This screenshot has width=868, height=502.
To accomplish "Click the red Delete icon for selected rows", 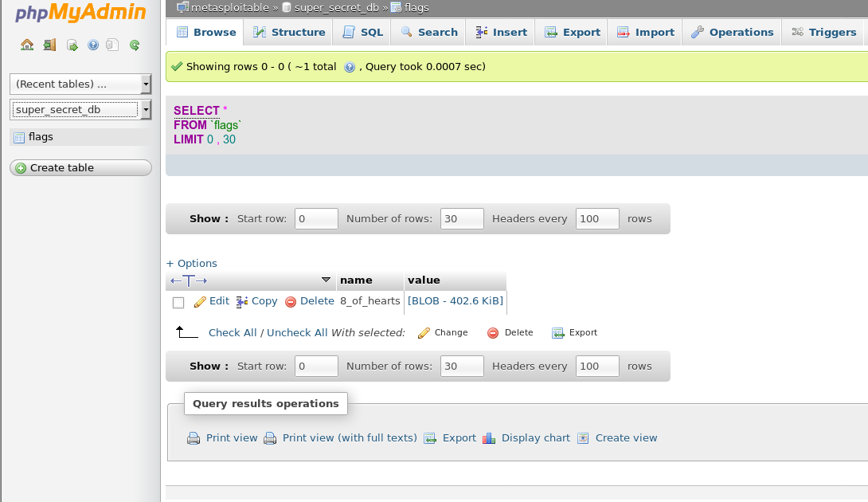I will click(x=493, y=333).
